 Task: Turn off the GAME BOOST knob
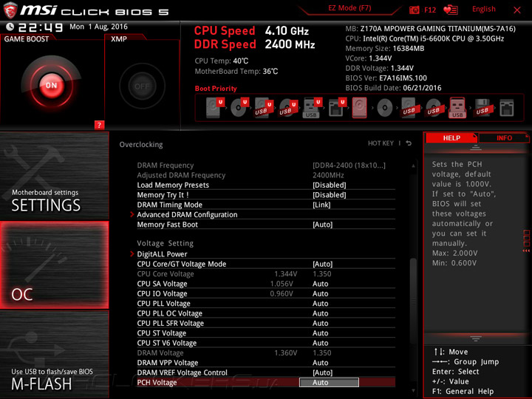(51, 86)
